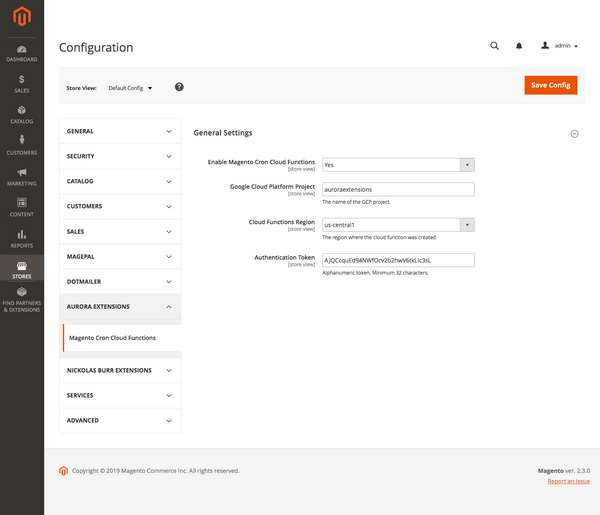This screenshot has width=600, height=515.
Task: Open the Reports sidebar icon
Action: pyautogui.click(x=21, y=238)
